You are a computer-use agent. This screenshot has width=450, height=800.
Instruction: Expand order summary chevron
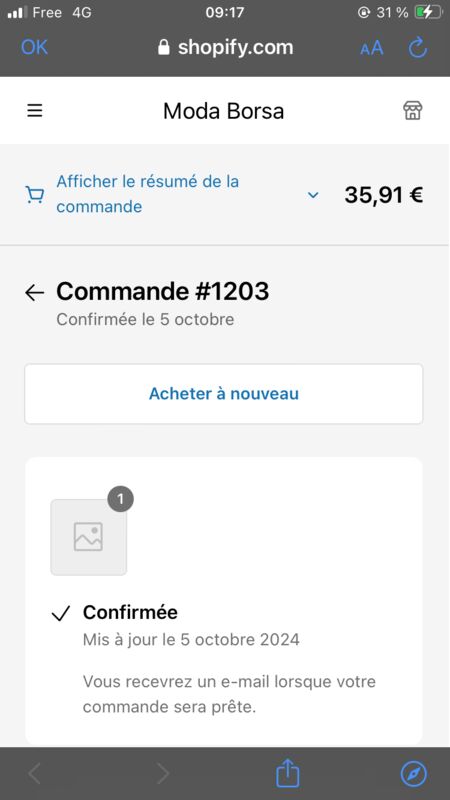(313, 195)
